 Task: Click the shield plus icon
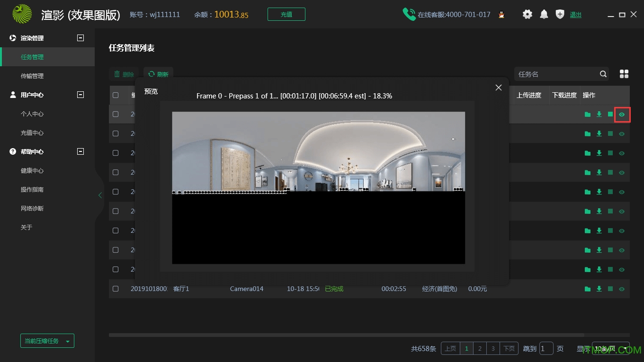point(560,14)
